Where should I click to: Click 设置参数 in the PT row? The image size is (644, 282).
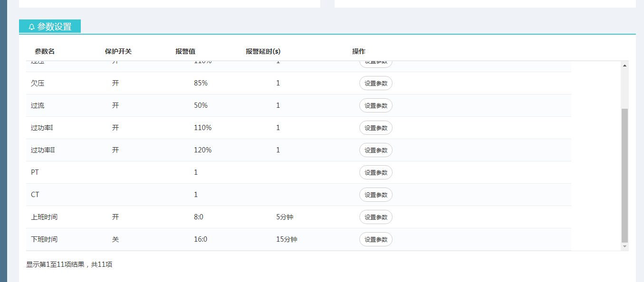(x=375, y=172)
